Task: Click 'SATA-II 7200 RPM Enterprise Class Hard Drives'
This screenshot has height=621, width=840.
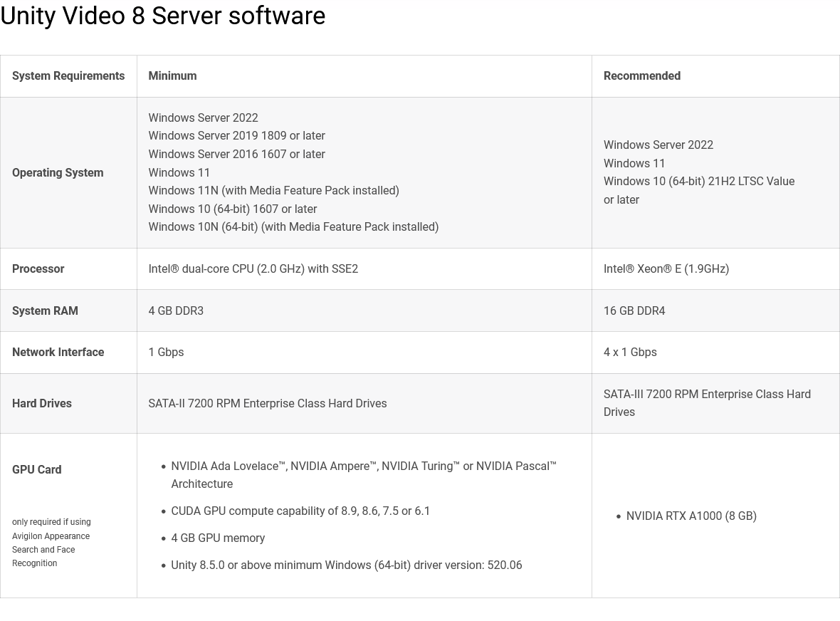Action: 268,404
